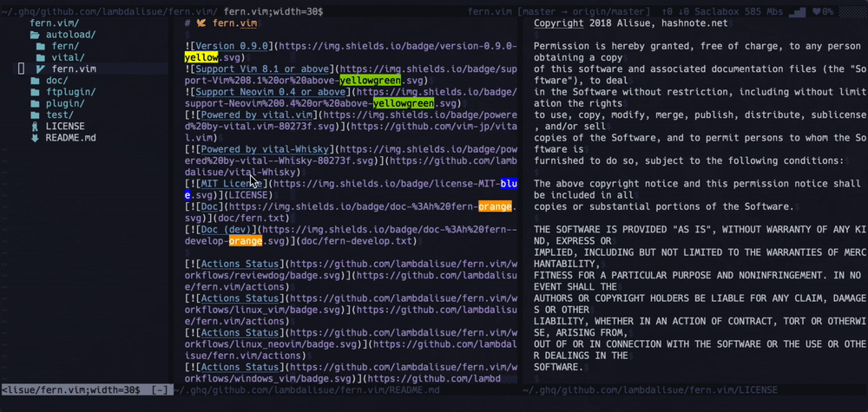Collapse the autoload/ directory via its name
The height and width of the screenshot is (412, 868).
(71, 35)
